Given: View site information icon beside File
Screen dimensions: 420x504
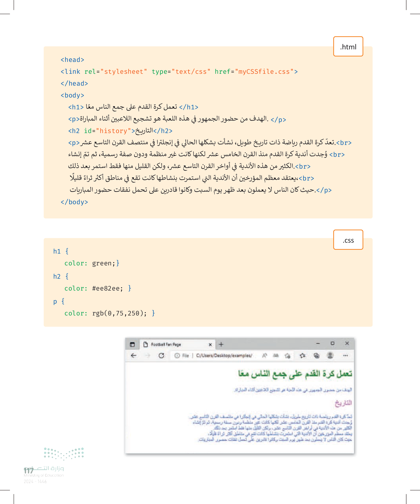Looking at the screenshot, I should tap(177, 356).
